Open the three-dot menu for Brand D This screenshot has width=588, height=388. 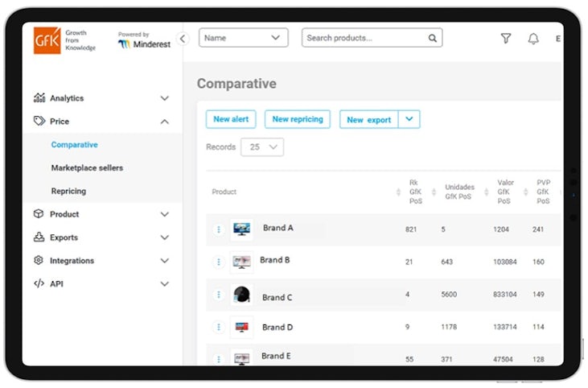pos(218,327)
